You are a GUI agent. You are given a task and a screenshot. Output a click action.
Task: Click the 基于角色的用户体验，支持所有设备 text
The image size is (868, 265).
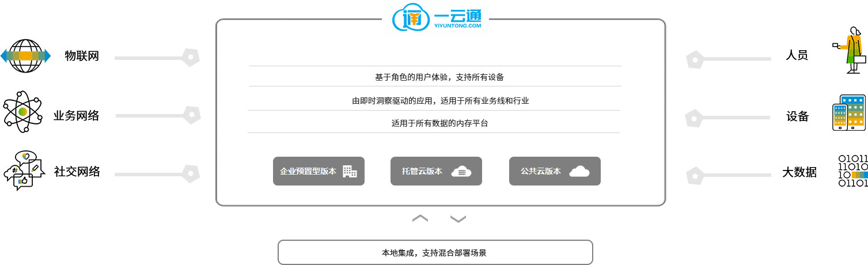click(x=439, y=77)
